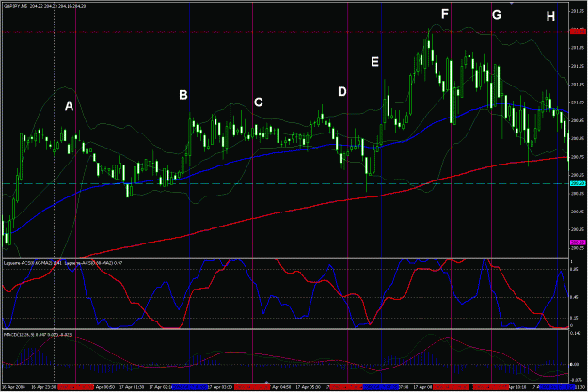Select the magenta dashed horizontal line

(x=285, y=243)
